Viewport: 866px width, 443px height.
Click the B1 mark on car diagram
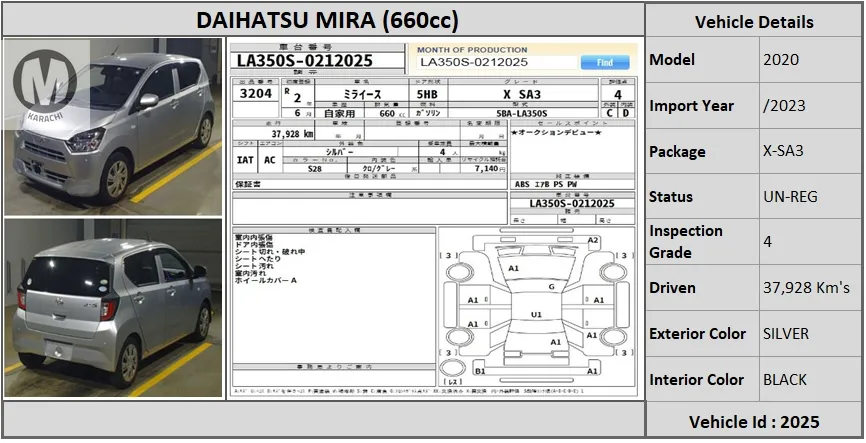(x=480, y=371)
